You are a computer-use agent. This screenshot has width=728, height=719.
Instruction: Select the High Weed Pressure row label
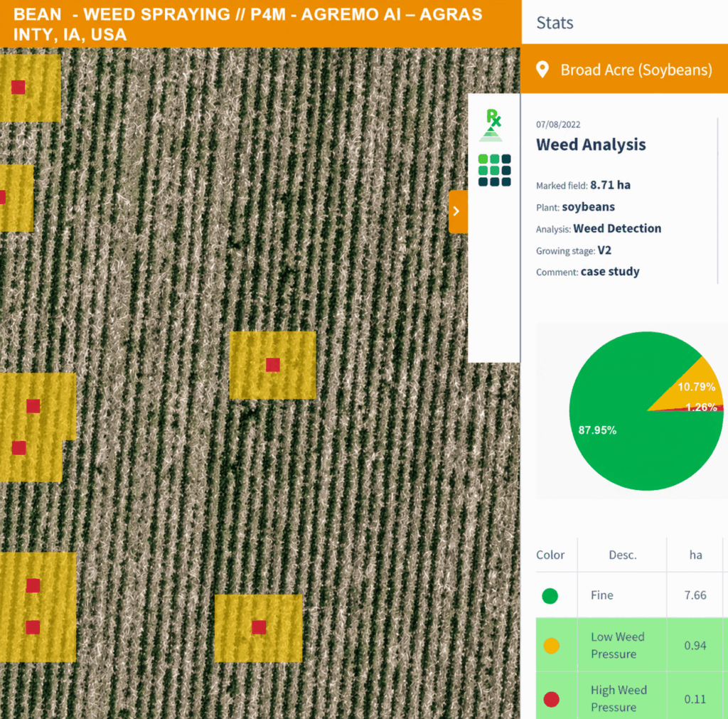(619, 698)
